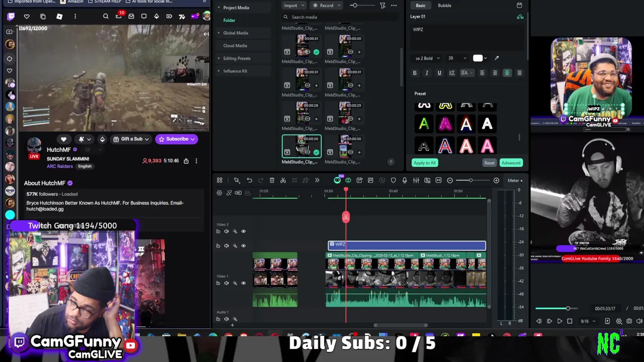The height and width of the screenshot is (362, 644).
Task: Click the redo icon in timeline toolbar
Action: (x=261, y=180)
